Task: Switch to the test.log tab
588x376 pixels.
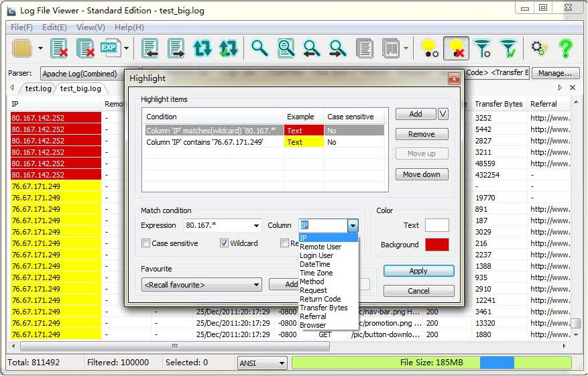Action: coord(38,88)
